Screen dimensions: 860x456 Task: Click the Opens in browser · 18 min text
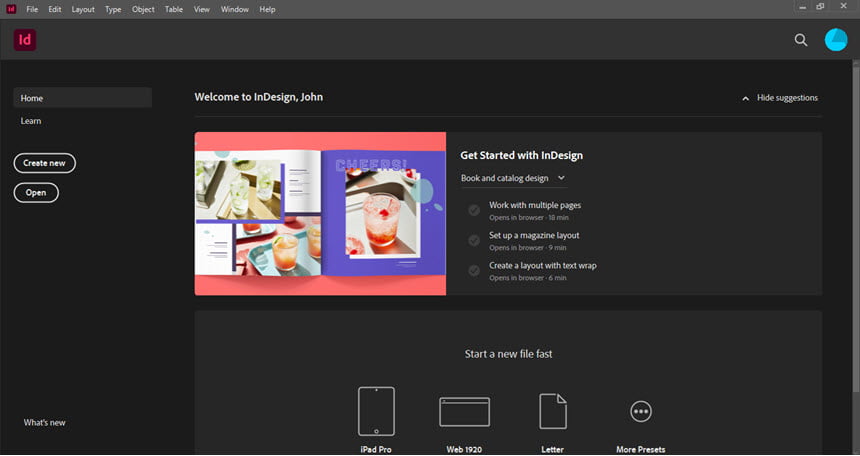coord(529,218)
